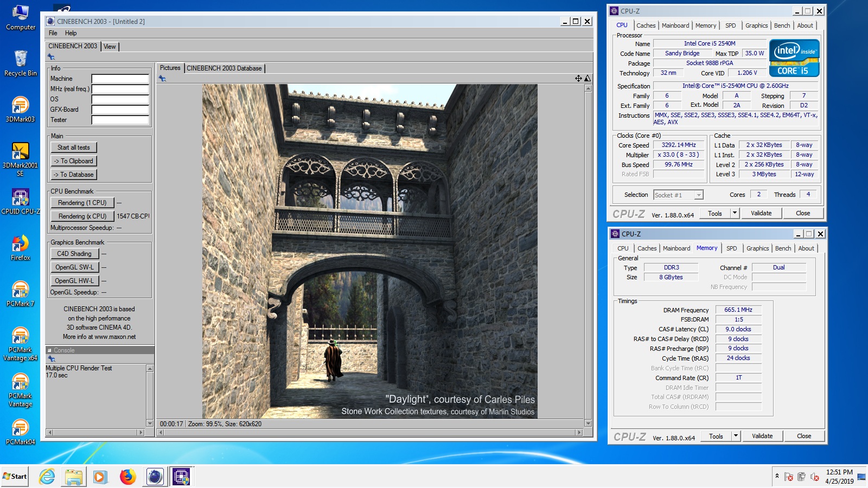Image resolution: width=868 pixels, height=488 pixels.
Task: Click the picture viewer horizontal scrollbar
Action: 369,433
